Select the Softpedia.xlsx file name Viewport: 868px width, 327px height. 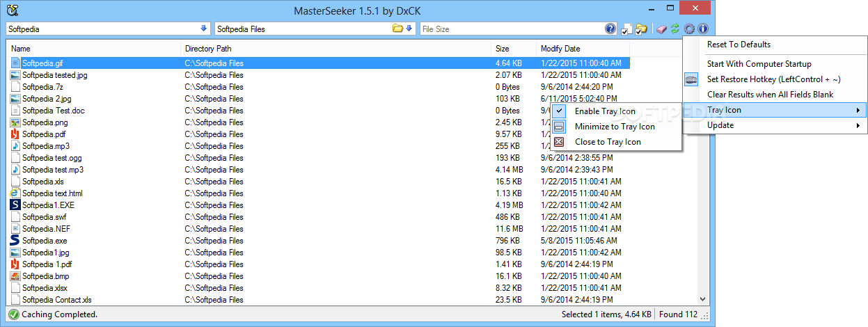(45, 287)
